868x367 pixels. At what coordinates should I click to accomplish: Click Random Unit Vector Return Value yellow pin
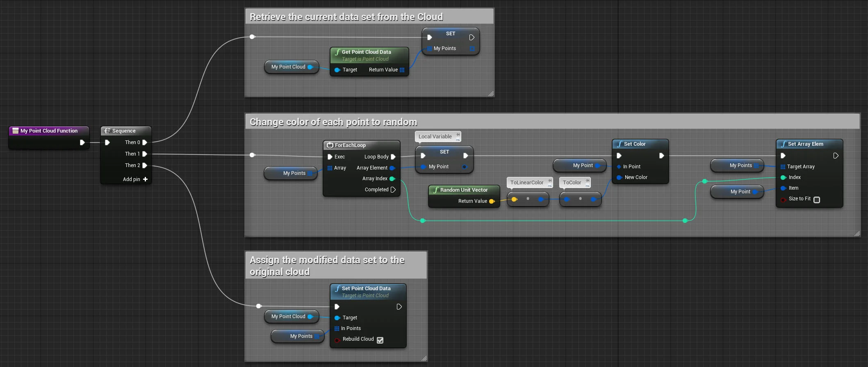[x=492, y=201]
